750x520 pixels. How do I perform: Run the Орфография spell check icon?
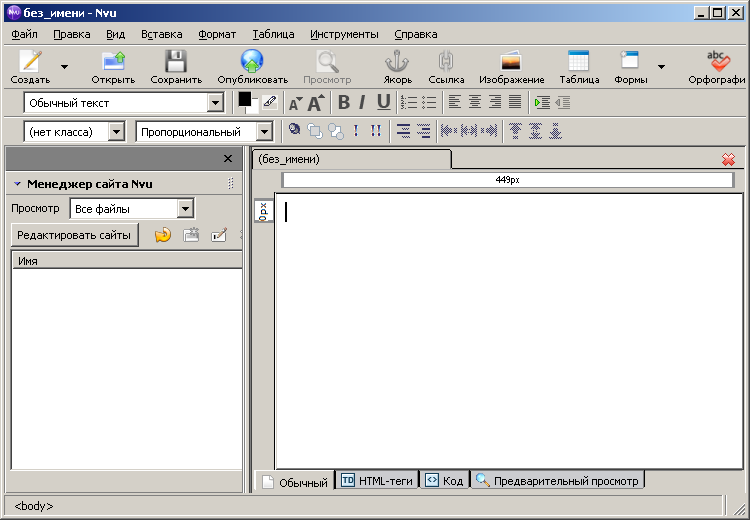(718, 61)
